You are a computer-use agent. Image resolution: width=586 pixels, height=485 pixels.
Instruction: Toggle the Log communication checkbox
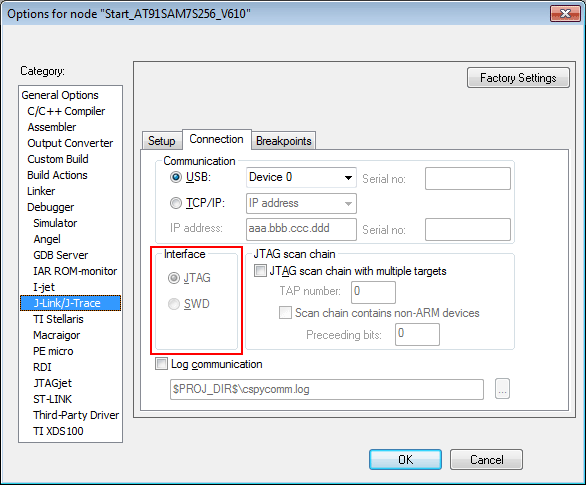pos(161,364)
